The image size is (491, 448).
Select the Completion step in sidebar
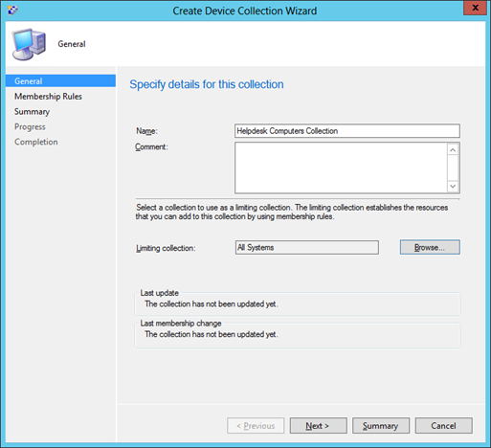click(x=36, y=142)
